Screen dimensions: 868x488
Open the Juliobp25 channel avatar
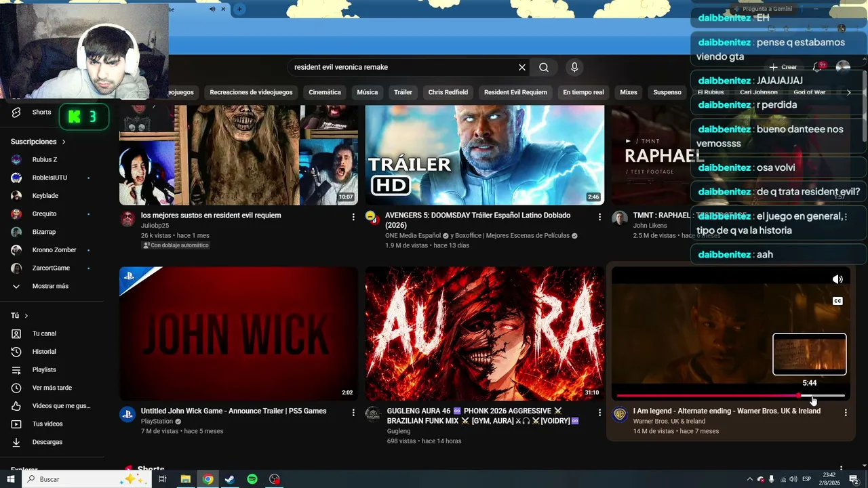(x=127, y=218)
